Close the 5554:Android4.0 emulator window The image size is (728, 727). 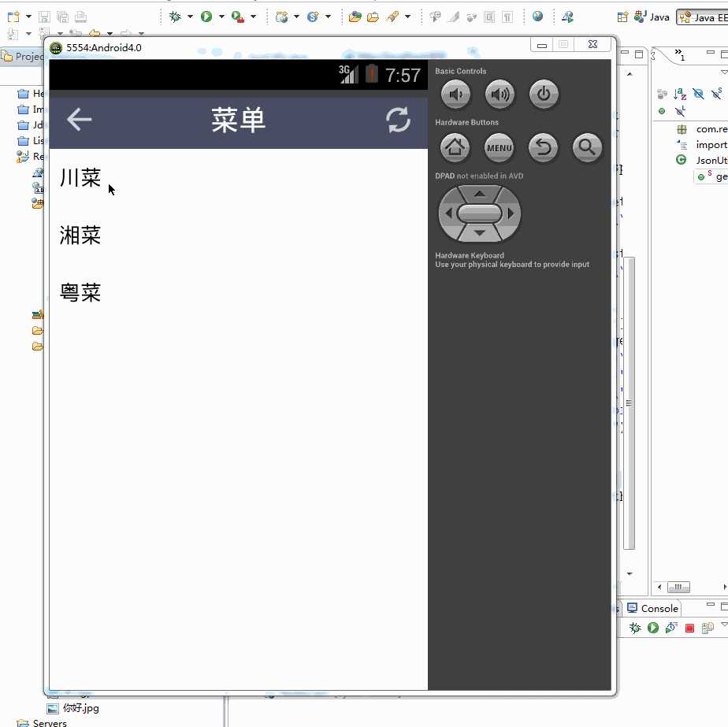click(593, 45)
